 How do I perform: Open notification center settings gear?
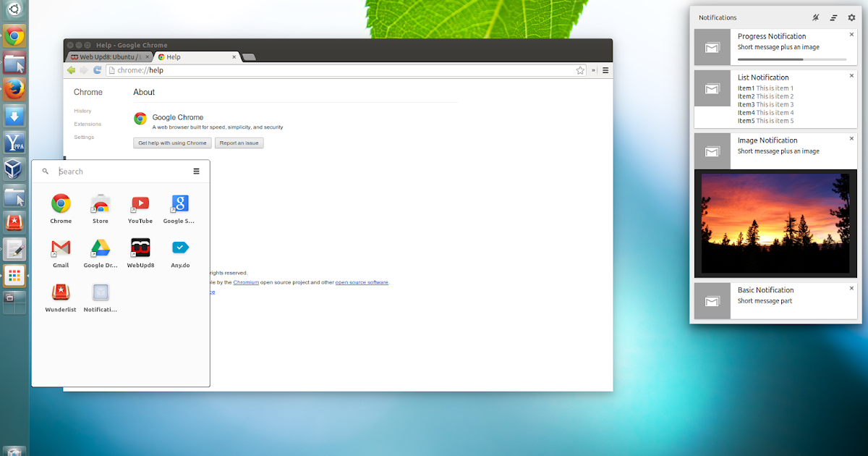(x=851, y=17)
